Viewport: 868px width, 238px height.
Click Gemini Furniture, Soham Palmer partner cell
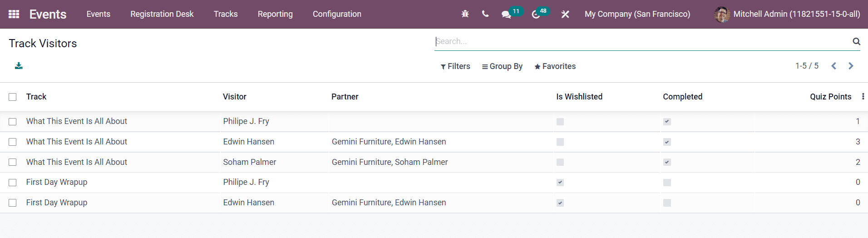[390, 162]
